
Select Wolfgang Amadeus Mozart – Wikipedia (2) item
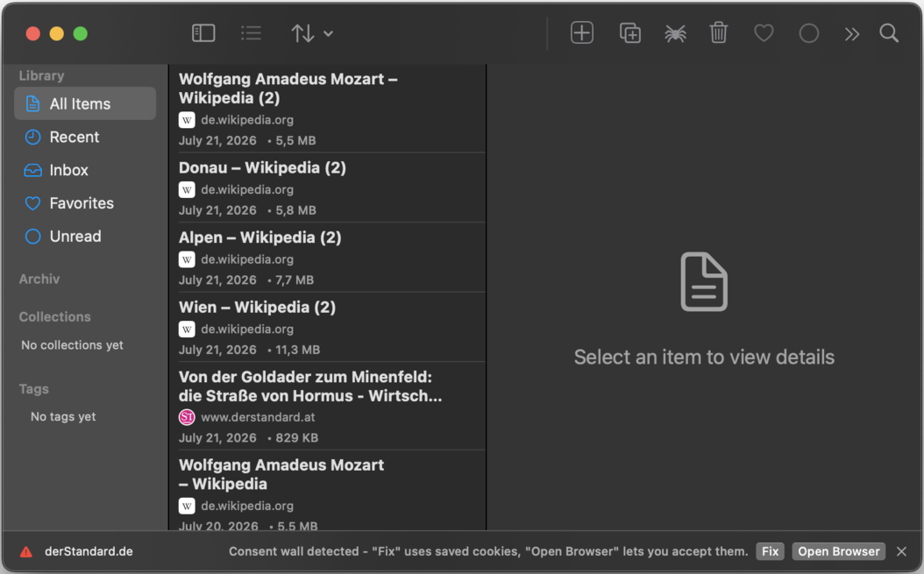[x=327, y=109]
